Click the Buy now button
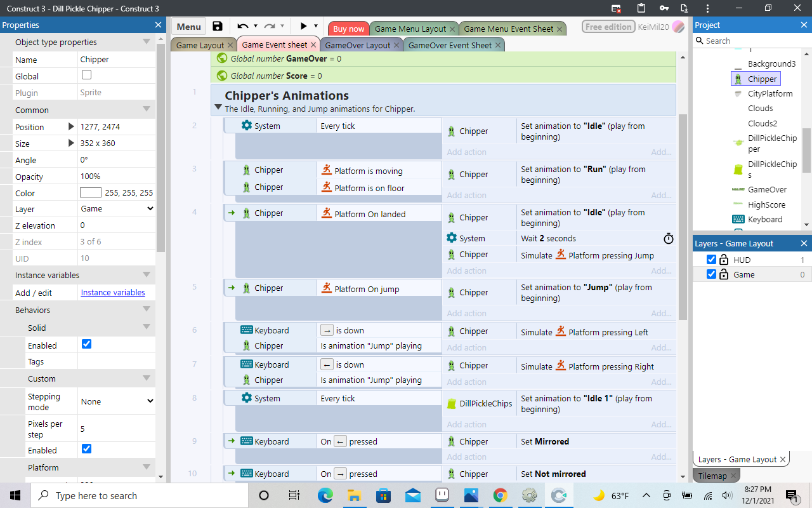The width and height of the screenshot is (812, 508). click(x=348, y=29)
